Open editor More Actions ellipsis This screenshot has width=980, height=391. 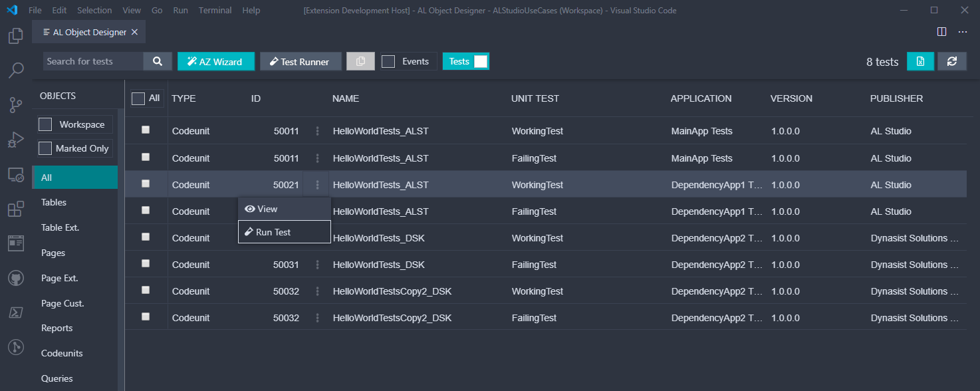(963, 31)
